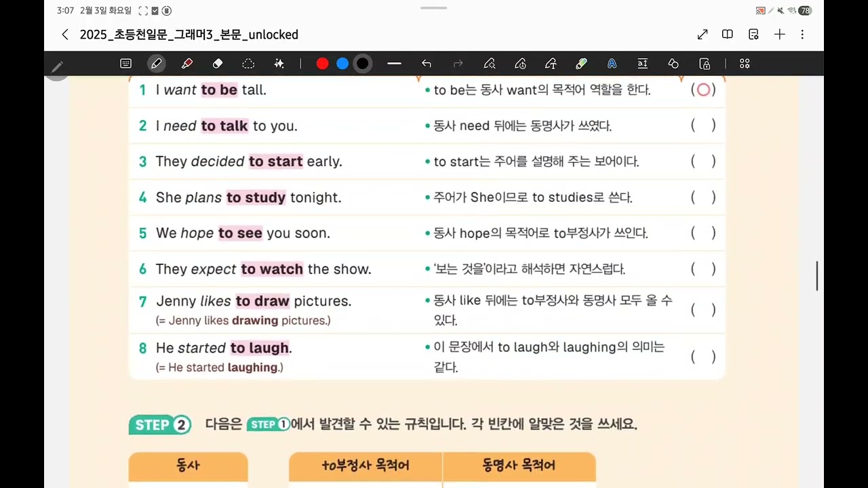The height and width of the screenshot is (488, 868).
Task: Switch to reading mode with book icon
Action: (x=728, y=35)
